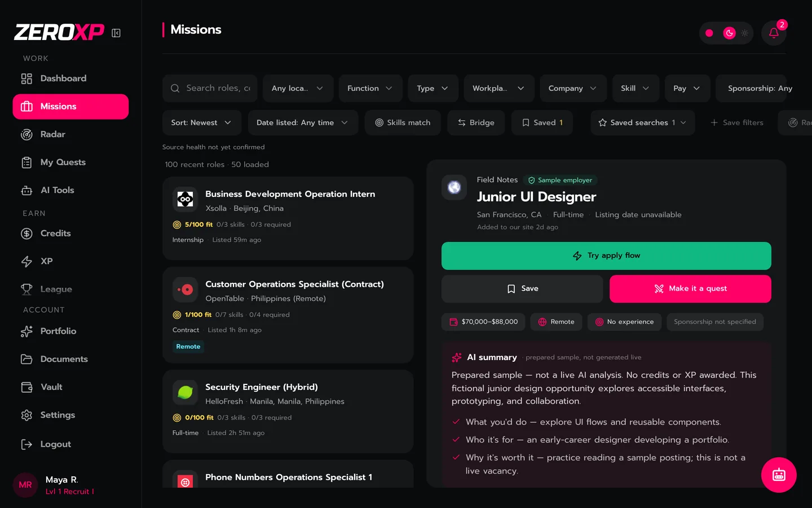Click the Save filters button

click(x=737, y=122)
